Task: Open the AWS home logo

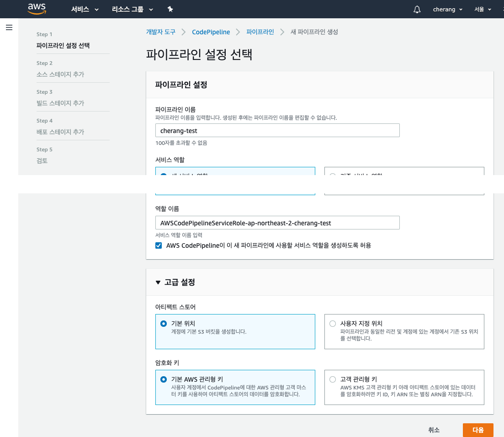Action: (37, 9)
